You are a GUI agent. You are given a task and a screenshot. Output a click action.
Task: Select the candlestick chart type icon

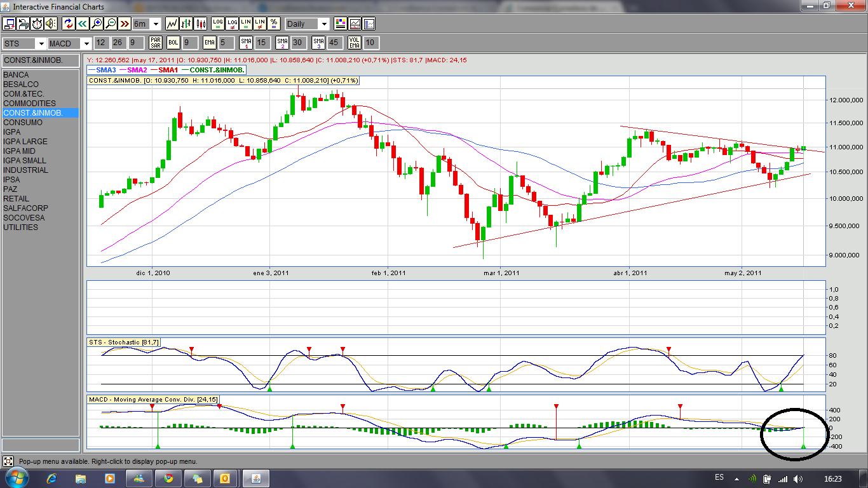[201, 24]
